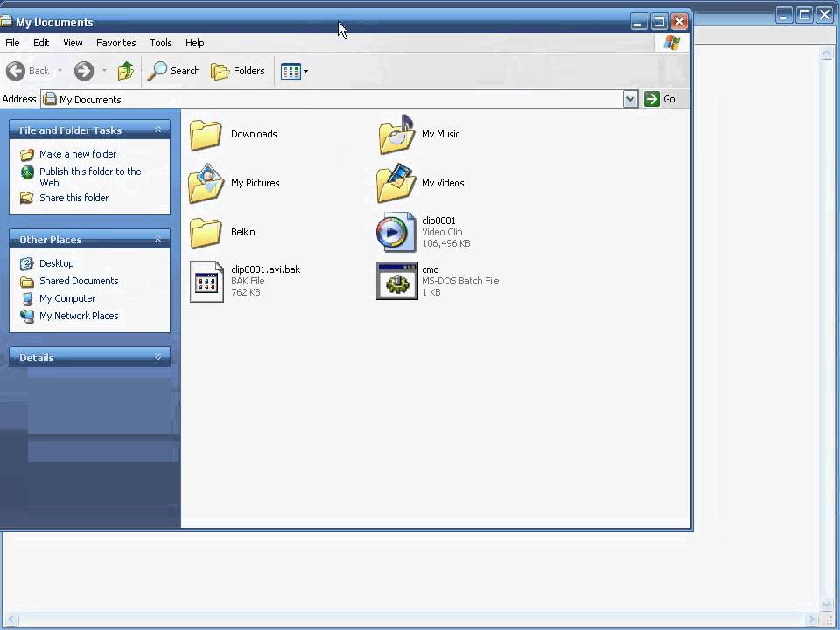The width and height of the screenshot is (840, 630).
Task: Maximize the My Documents window
Action: (659, 22)
